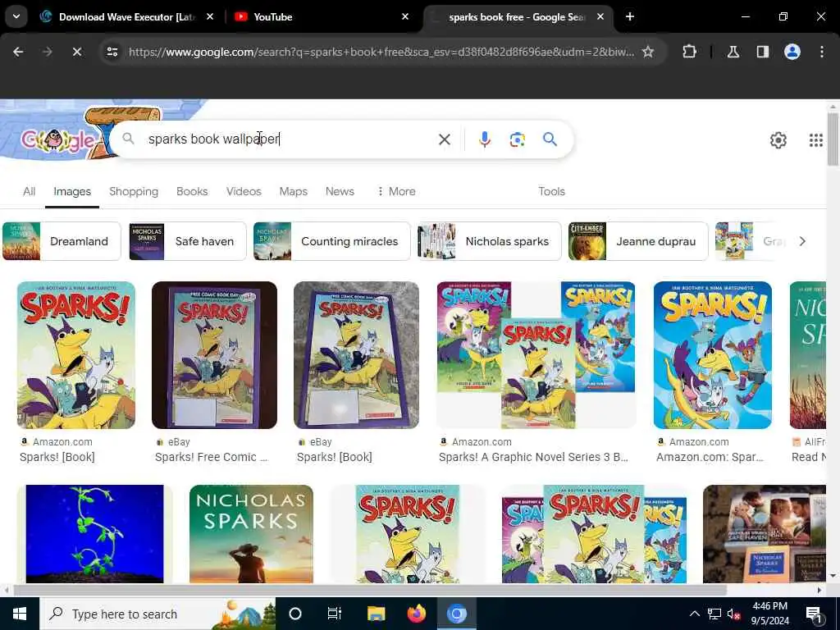Go to Google home via doodle logo
The image size is (840, 630).
(58, 140)
